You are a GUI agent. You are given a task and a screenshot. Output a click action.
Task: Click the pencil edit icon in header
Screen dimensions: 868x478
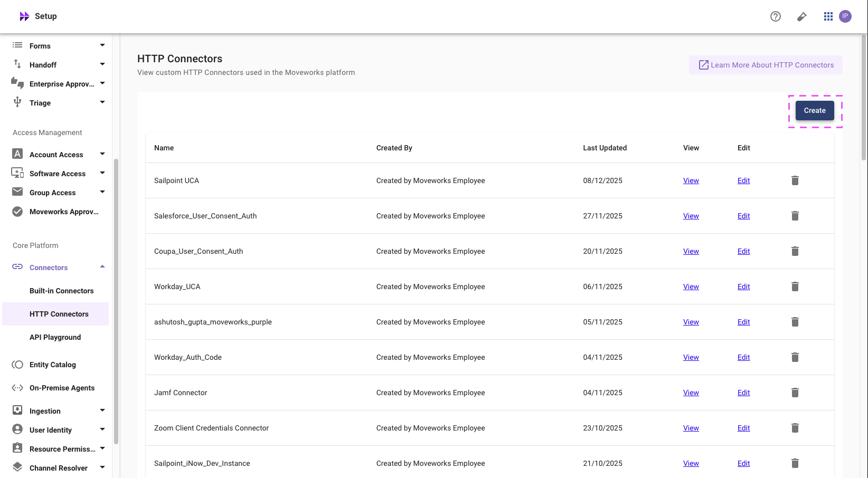point(802,16)
